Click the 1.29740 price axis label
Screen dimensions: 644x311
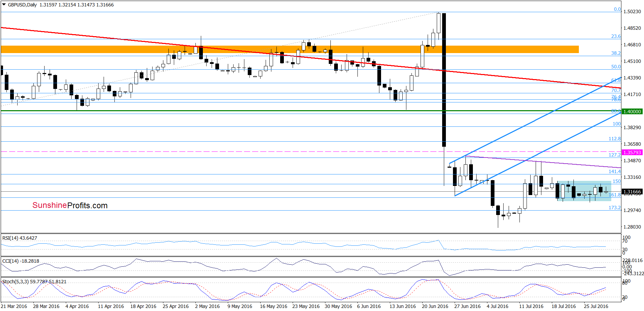[x=632, y=210]
